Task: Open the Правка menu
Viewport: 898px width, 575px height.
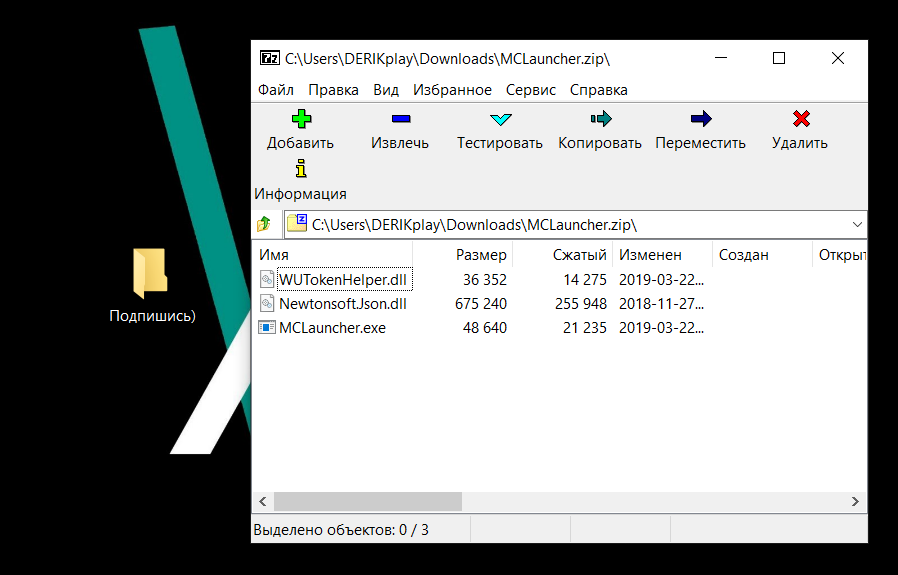Action: (333, 90)
